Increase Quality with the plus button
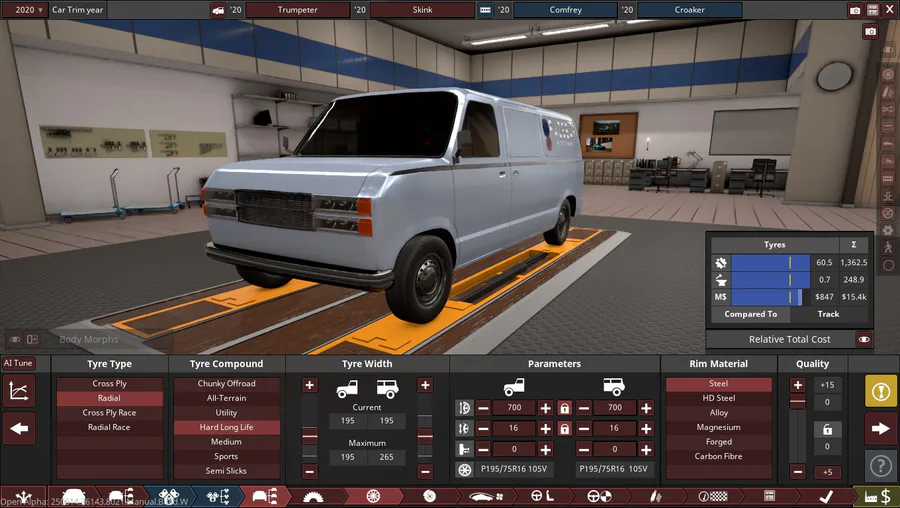The height and width of the screenshot is (508, 900). point(797,385)
